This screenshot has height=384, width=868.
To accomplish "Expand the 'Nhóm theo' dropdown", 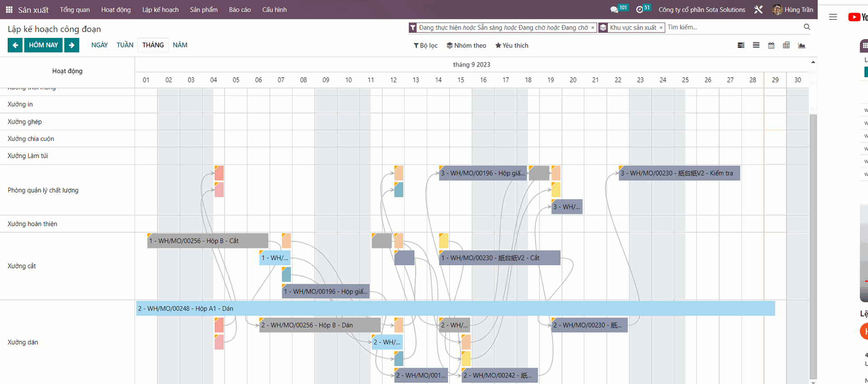I will pos(466,46).
